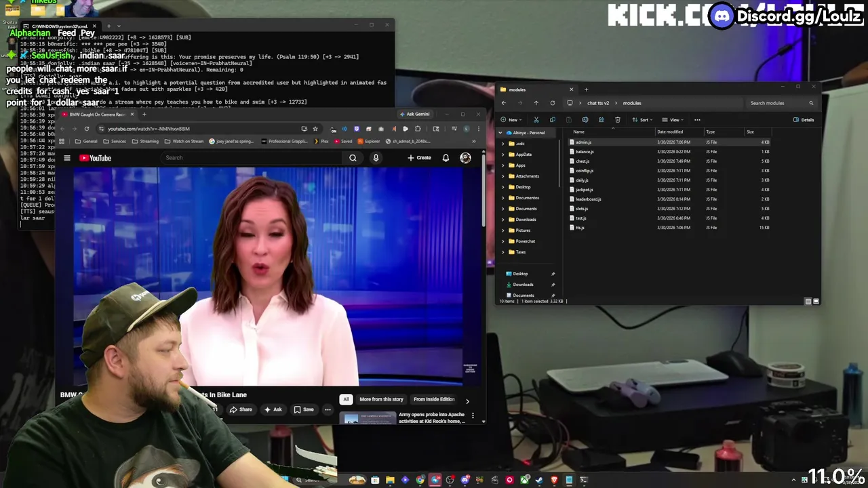The height and width of the screenshot is (488, 868).
Task: Open the Army opens probe video thumbnail
Action: [368, 418]
